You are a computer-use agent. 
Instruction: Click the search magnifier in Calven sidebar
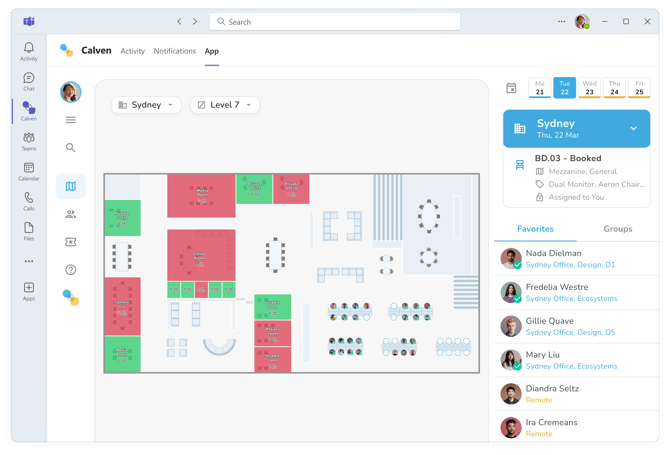[70, 148]
